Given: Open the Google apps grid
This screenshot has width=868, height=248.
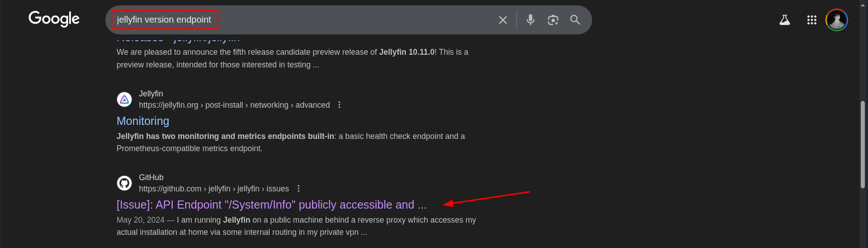Looking at the screenshot, I should (811, 20).
